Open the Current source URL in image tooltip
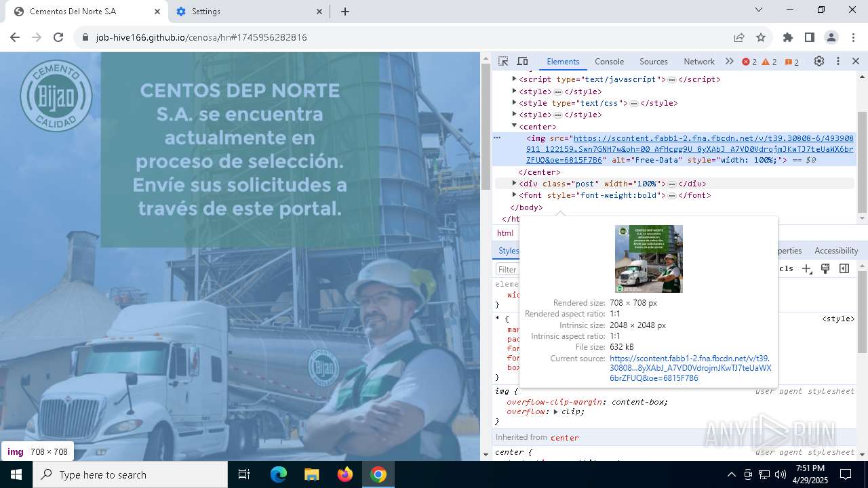Image resolution: width=868 pixels, height=488 pixels. pos(690,368)
